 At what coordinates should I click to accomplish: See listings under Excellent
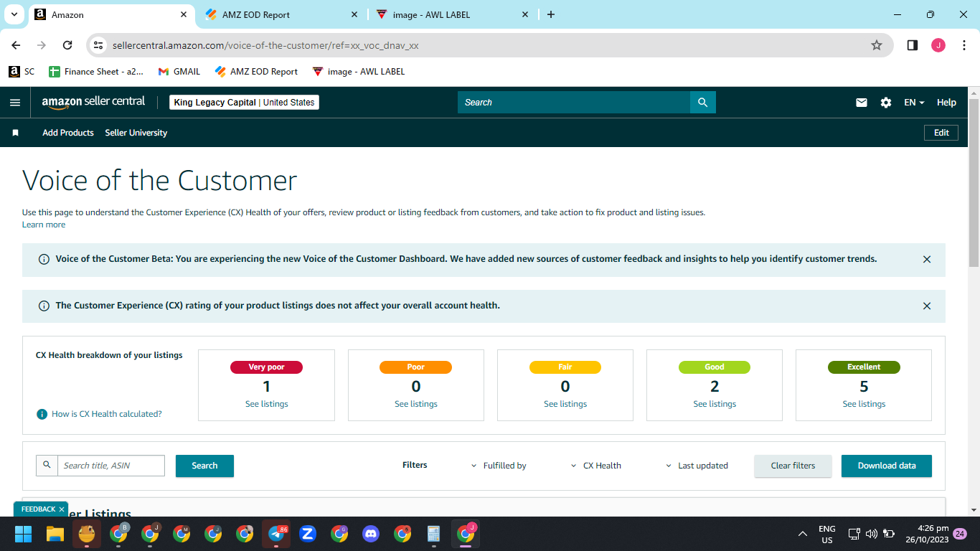pyautogui.click(x=864, y=404)
